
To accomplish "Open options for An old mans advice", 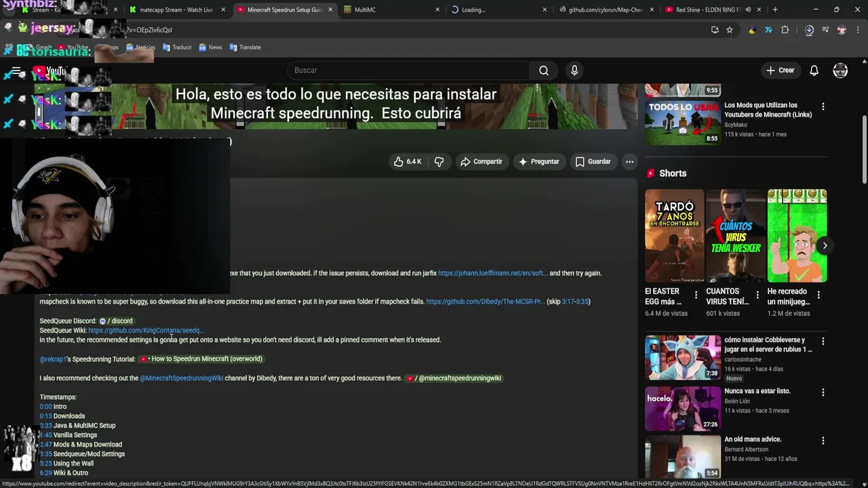I will tap(823, 440).
